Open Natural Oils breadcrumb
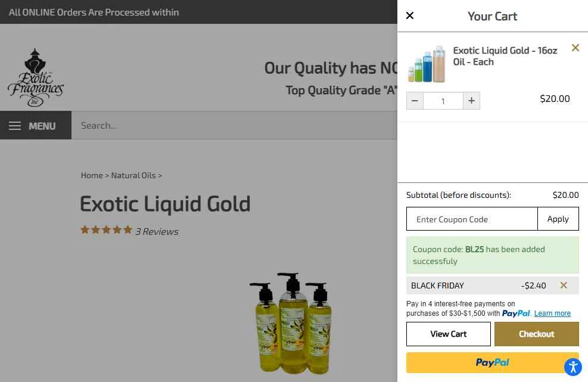Screen dimensions: 588x382 pos(133,175)
